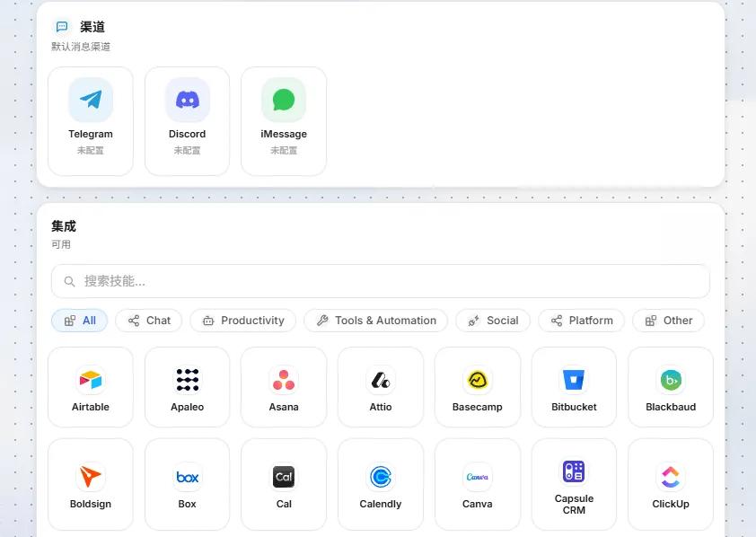This screenshot has width=756, height=537.
Task: Open the Airtable integration
Action: [91, 387]
